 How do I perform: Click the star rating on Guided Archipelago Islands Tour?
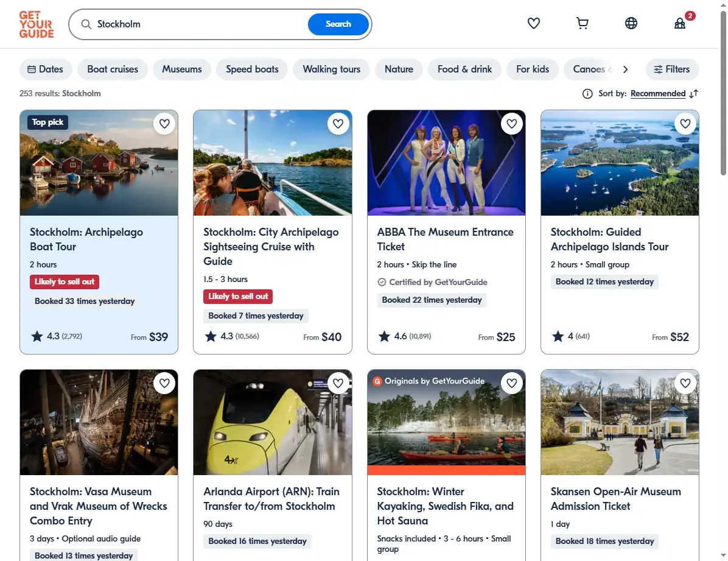click(570, 336)
